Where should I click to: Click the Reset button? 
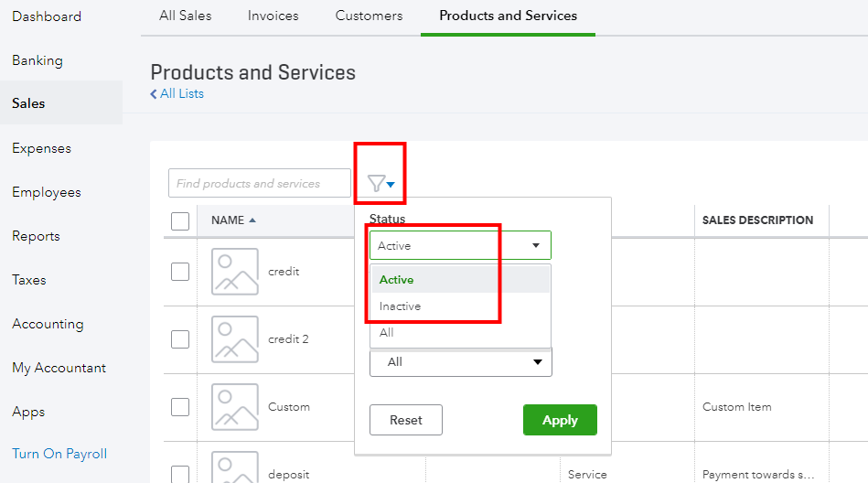tap(406, 420)
